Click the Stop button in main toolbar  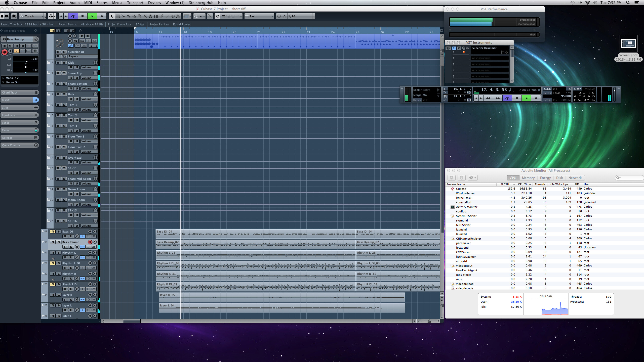pos(83,16)
